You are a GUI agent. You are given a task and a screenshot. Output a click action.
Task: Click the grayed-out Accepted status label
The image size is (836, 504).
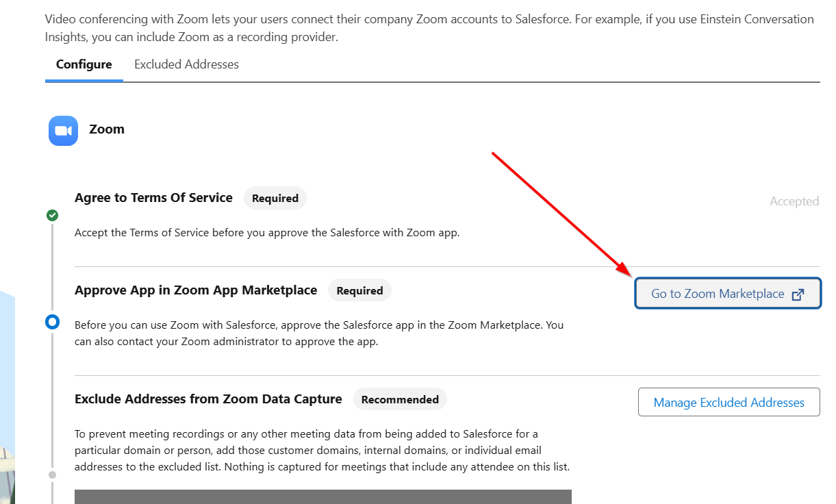[794, 201]
